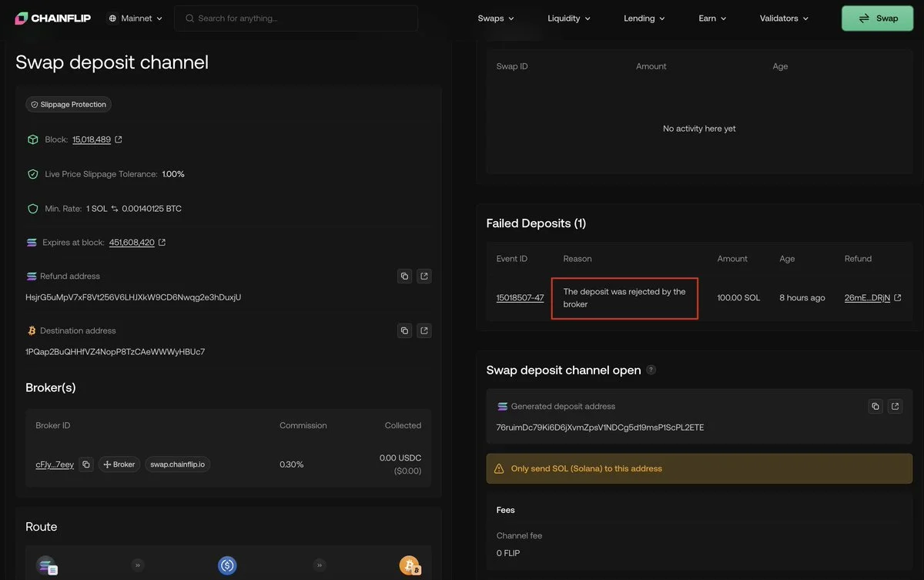Click the Search for anything field
The image size is (924, 580).
(296, 18)
